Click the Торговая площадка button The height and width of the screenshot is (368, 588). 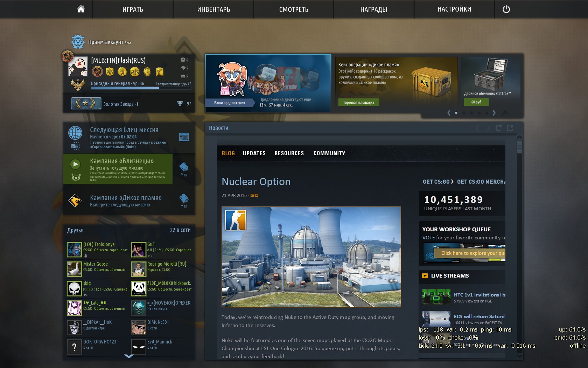(358, 102)
